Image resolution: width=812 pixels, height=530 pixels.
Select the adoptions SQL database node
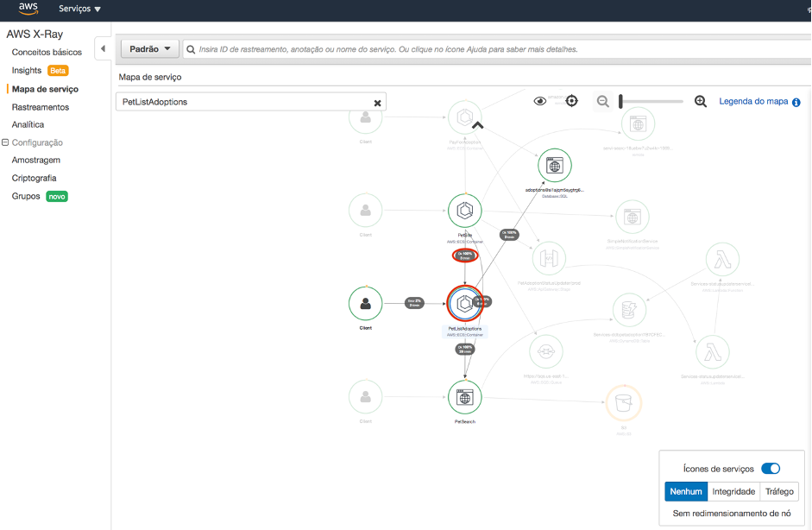point(555,166)
